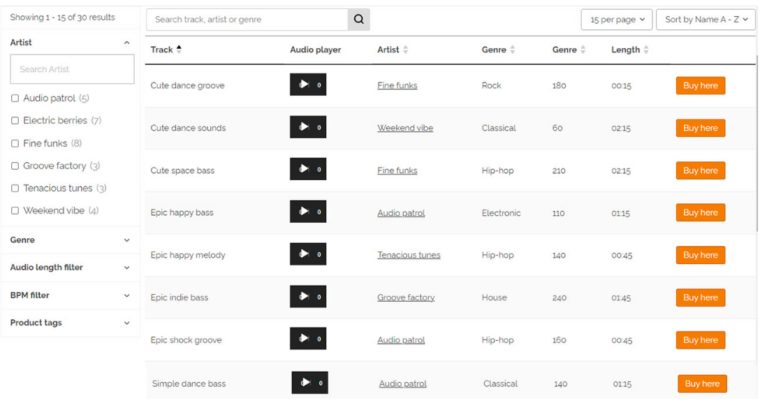
Task: Open Audio patrol link for Simple dance bass
Action: pos(403,384)
